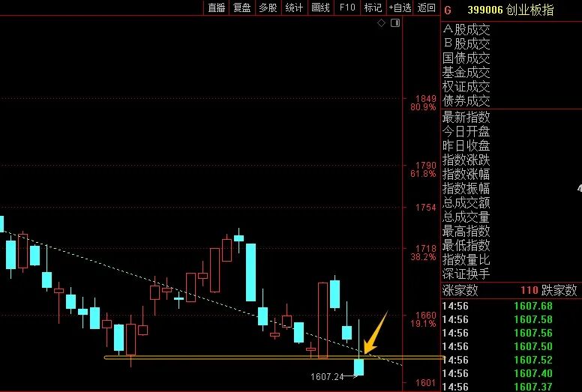Viewport: 582px width, 392px height.
Task: Click the 1607.24 low price annotation
Action: click(327, 377)
